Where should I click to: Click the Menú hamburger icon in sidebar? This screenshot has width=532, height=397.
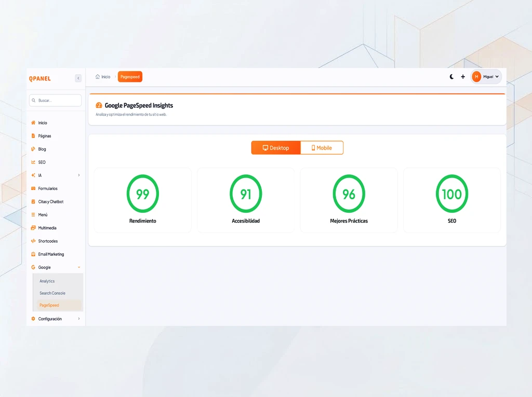(x=33, y=215)
